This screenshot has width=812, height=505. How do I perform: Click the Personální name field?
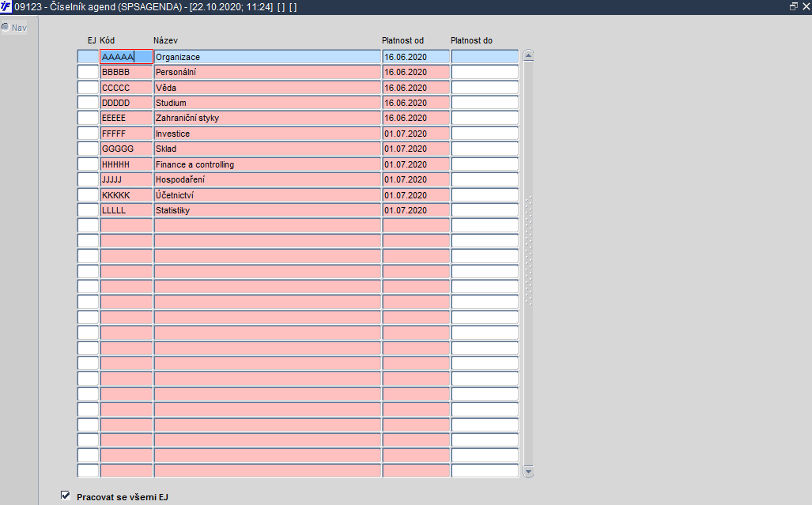[x=267, y=72]
